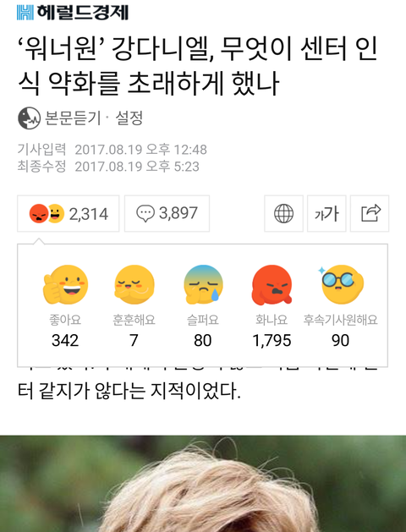Tap the 좋아요 thumbs-up emoji
This screenshot has width=406, height=532.
pos(65,284)
